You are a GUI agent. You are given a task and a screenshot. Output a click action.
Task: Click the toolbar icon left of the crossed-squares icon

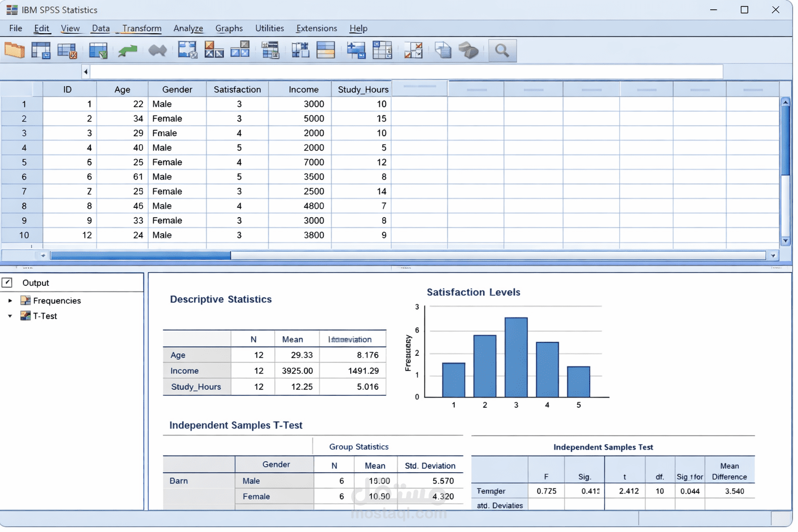click(188, 50)
